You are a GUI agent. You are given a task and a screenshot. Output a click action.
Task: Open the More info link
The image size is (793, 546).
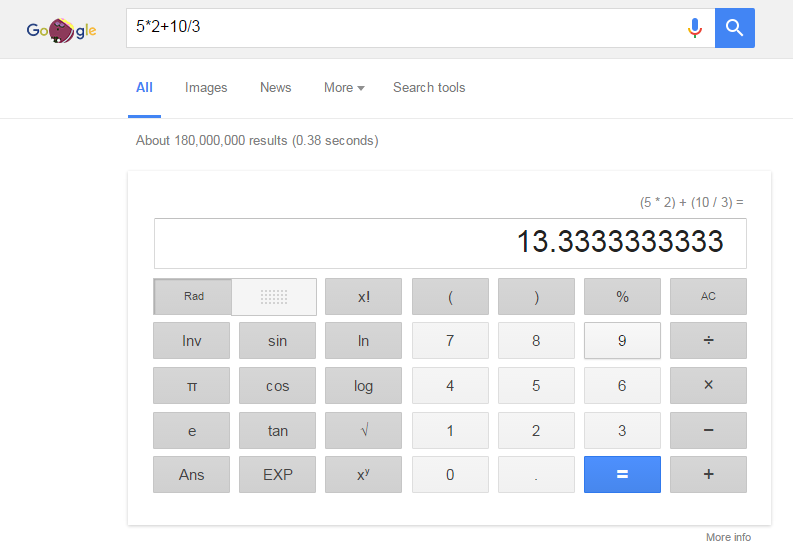[x=728, y=537]
